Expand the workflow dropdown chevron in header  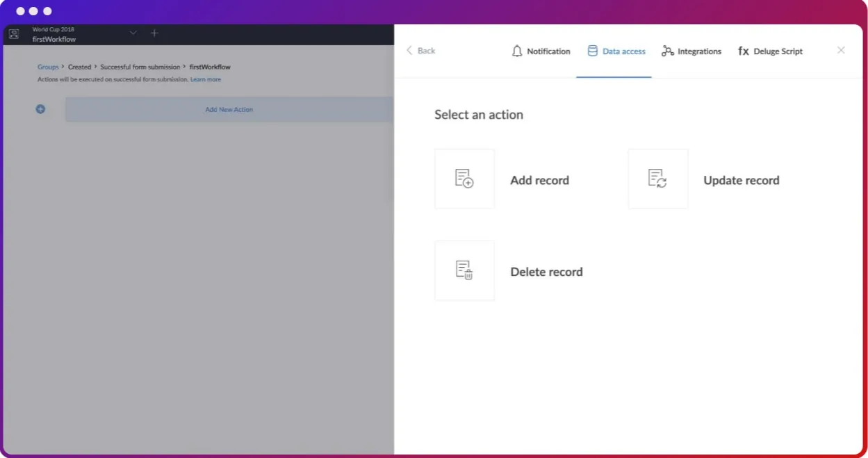(133, 33)
